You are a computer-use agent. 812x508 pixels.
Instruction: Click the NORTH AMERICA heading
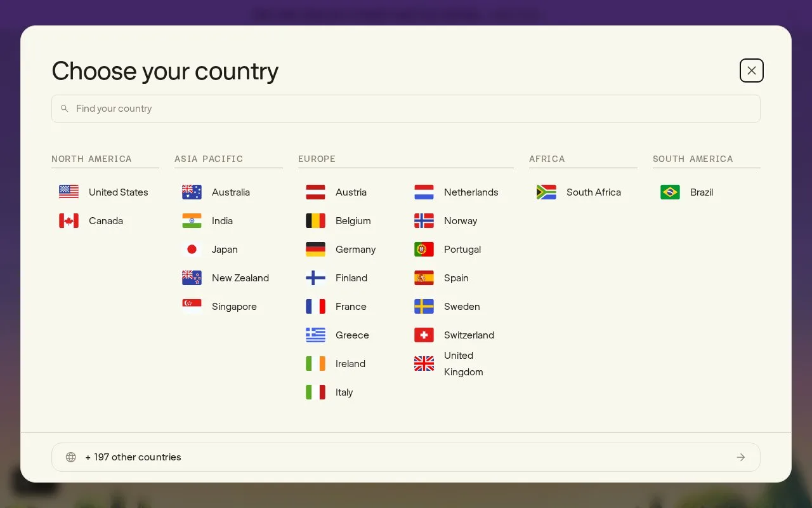pyautogui.click(x=91, y=159)
